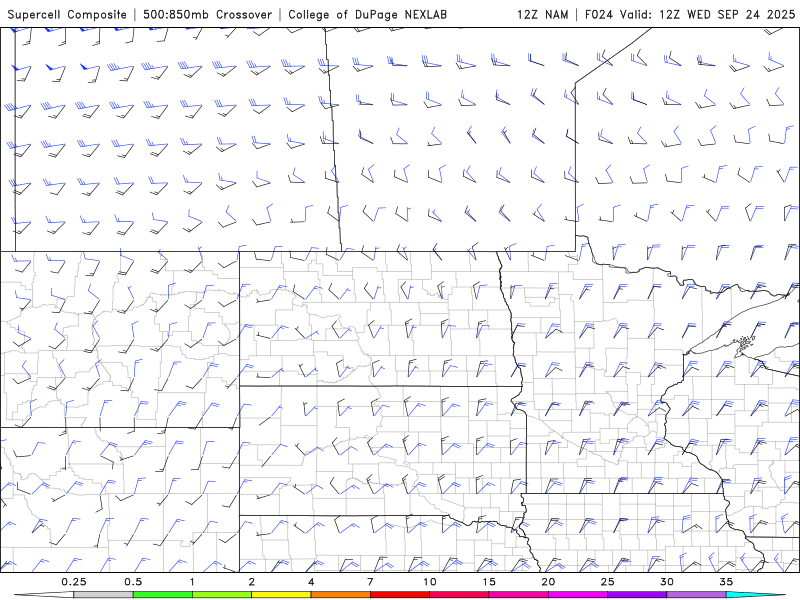
Task: Select the cyan arrow segment above 35
Action: tap(756, 595)
